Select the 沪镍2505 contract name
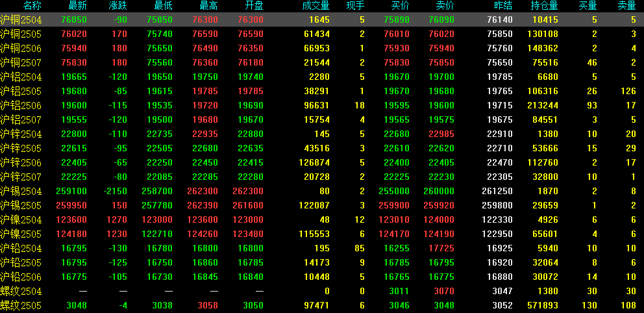Image resolution: width=644 pixels, height=313 pixels. point(21,234)
